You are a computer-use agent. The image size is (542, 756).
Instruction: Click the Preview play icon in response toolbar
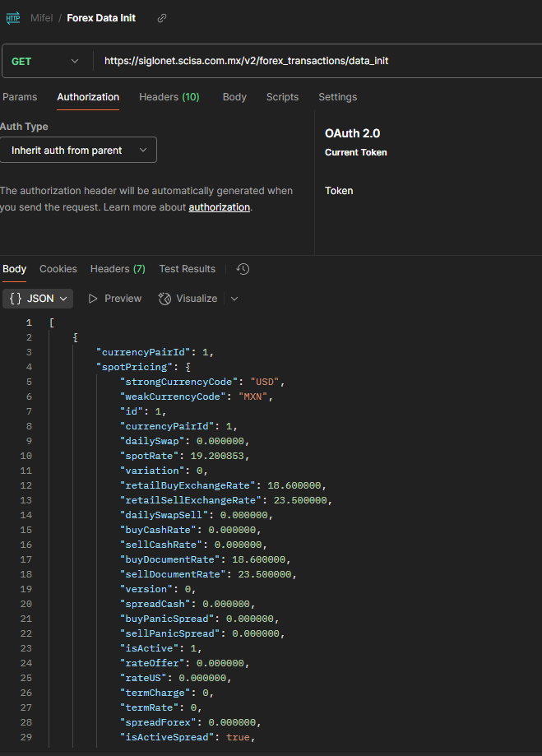click(x=93, y=299)
